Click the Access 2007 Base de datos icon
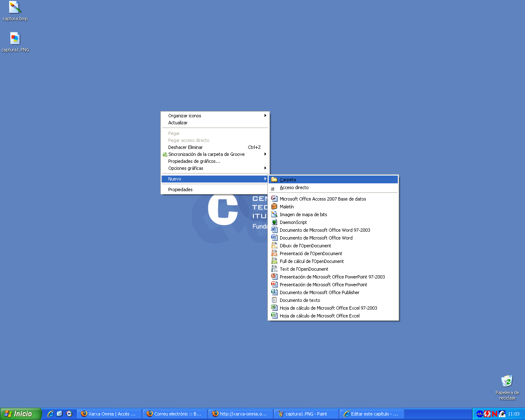Viewport: 525px width, 420px height. pos(274,199)
